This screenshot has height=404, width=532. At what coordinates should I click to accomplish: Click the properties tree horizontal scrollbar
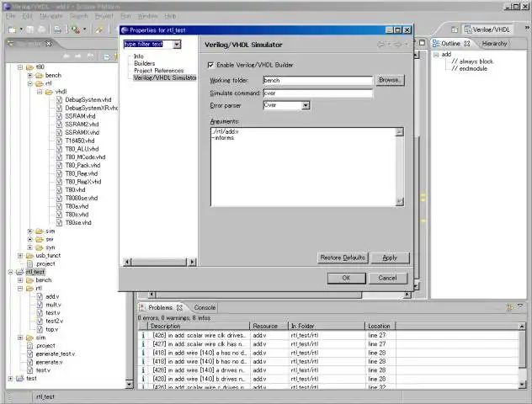159,262
